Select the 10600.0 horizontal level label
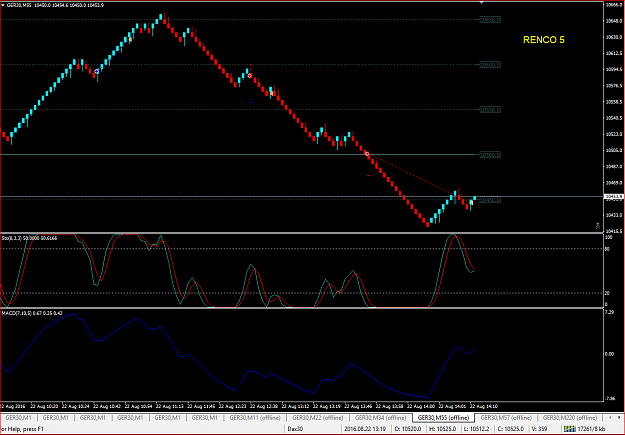Viewport: 625px width, 435px height. 490,65
